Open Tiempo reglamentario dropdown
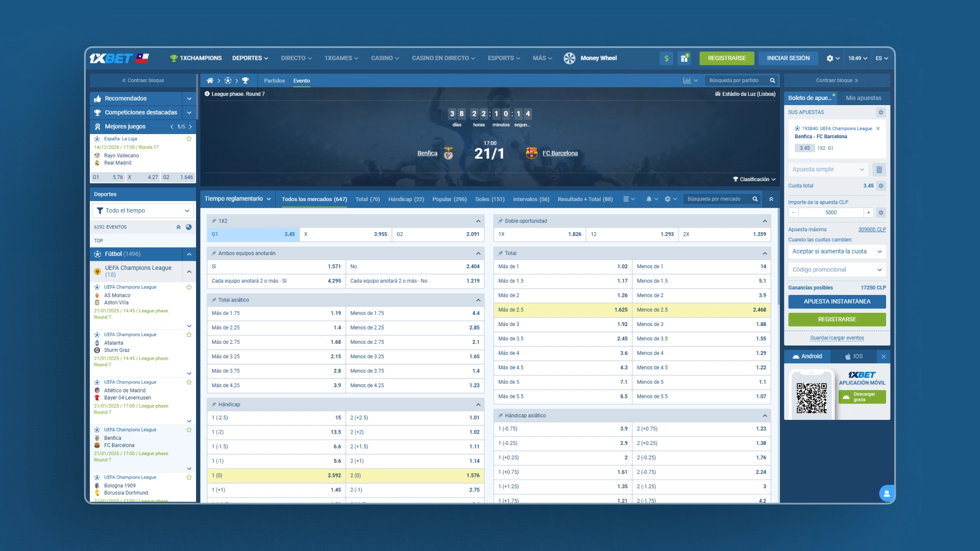The image size is (980, 551). point(237,199)
